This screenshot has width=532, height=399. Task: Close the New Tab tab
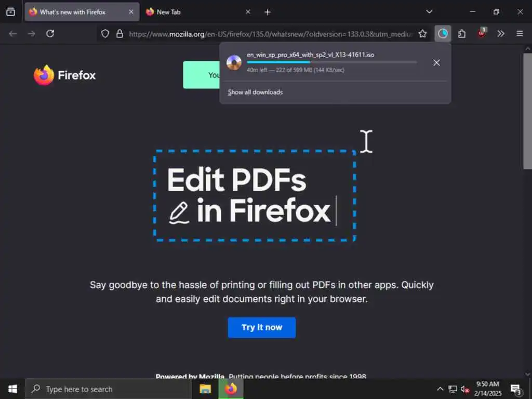[x=248, y=12]
